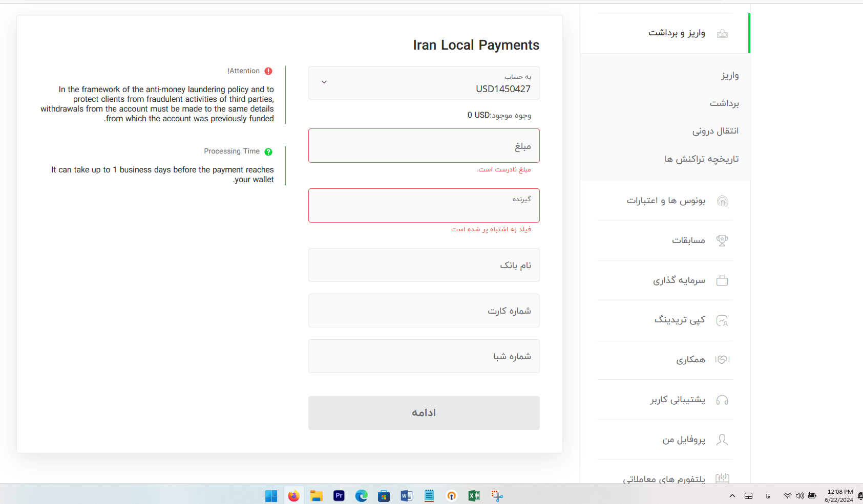863x504 pixels.
Task: Click the investment briefcase icon
Action: click(x=722, y=280)
